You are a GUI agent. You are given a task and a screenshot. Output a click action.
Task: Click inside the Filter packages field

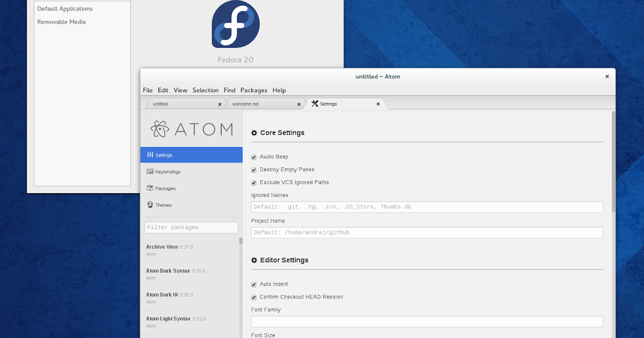(x=191, y=227)
